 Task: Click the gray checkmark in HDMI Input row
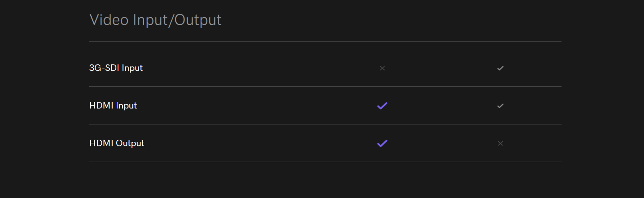click(x=500, y=106)
